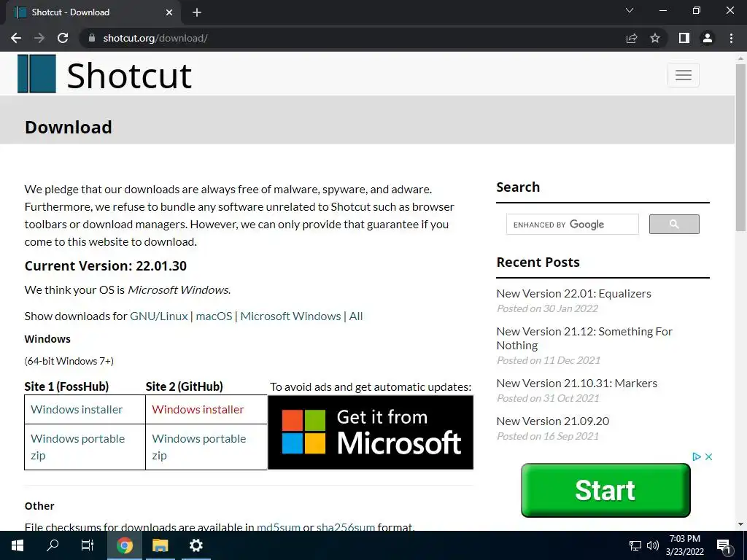Click the scrollbar down arrow
747x560 pixels.
(740, 524)
